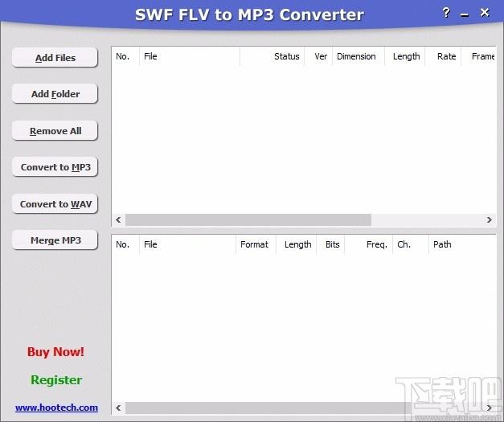Click the Merge MP3 button
504x422 pixels.
[55, 240]
